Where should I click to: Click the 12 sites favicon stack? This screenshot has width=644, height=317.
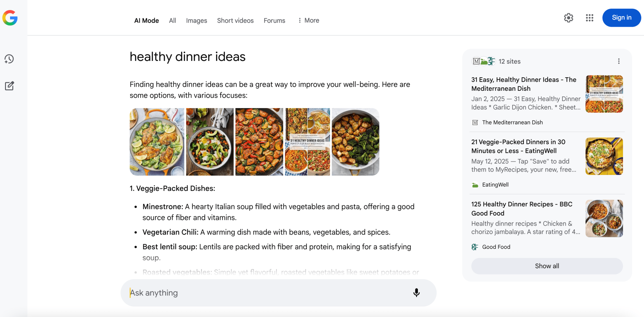pyautogui.click(x=484, y=61)
